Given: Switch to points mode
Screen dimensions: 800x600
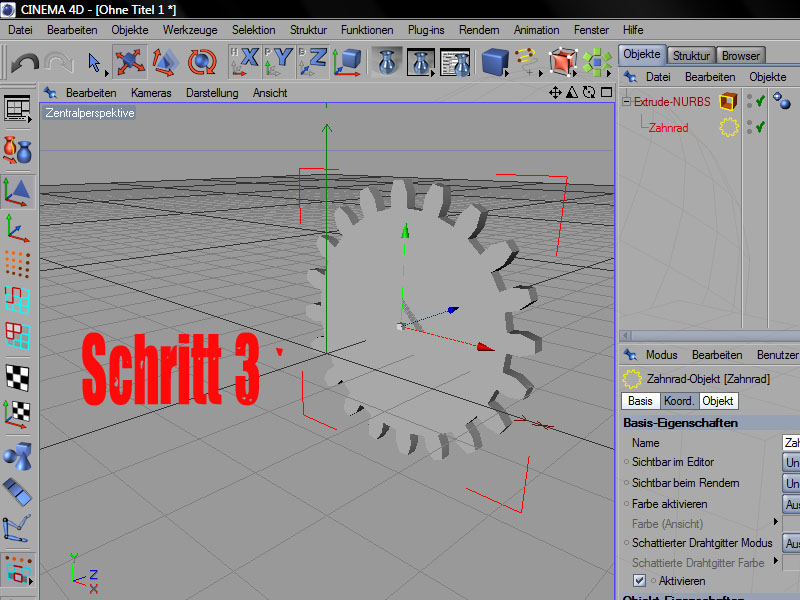Looking at the screenshot, I should (x=17, y=263).
